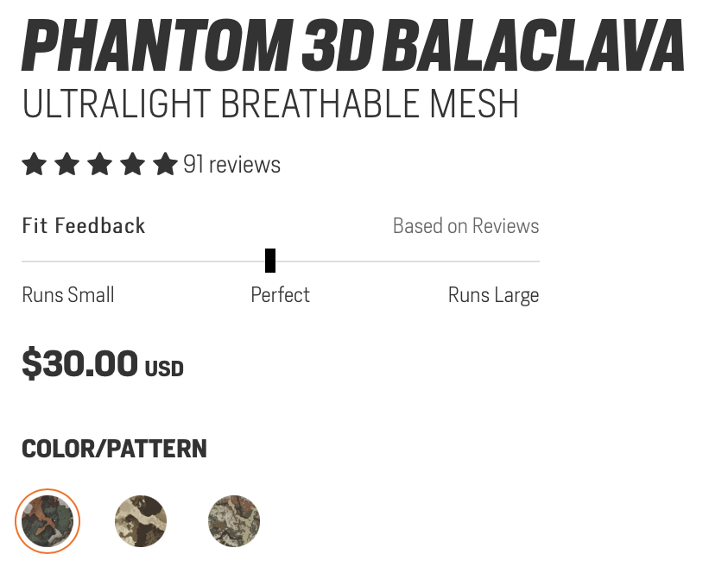Open the 91 reviews link
Screen dimensions: 728x573
click(x=231, y=165)
